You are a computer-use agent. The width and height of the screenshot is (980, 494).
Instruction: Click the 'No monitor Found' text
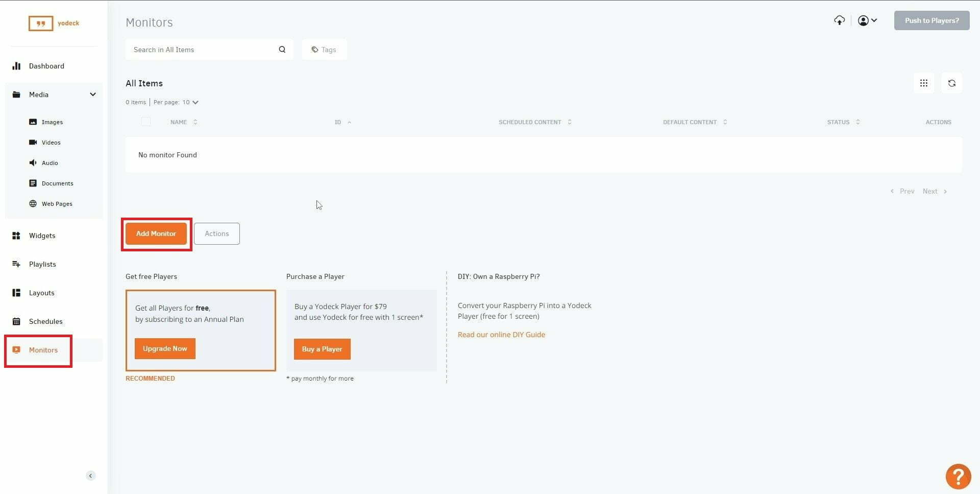tap(167, 155)
